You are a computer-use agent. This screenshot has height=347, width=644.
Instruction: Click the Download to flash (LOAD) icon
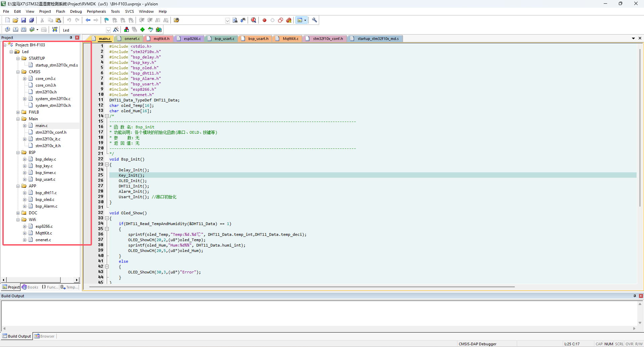(x=55, y=30)
